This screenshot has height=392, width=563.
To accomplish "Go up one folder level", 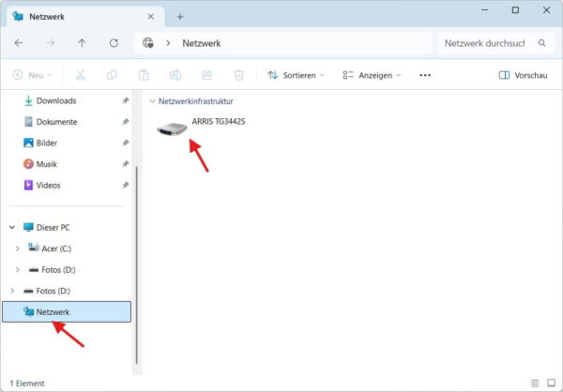I will tap(82, 43).
